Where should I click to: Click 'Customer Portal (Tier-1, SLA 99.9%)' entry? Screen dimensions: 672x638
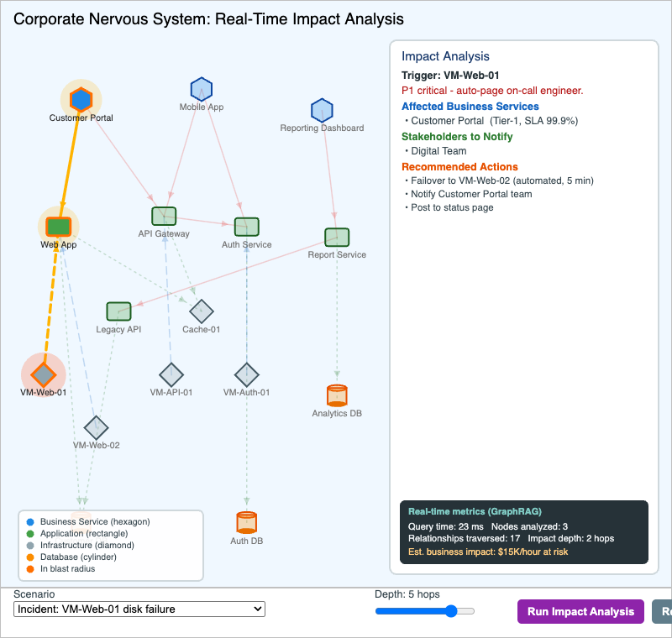pyautogui.click(x=494, y=121)
